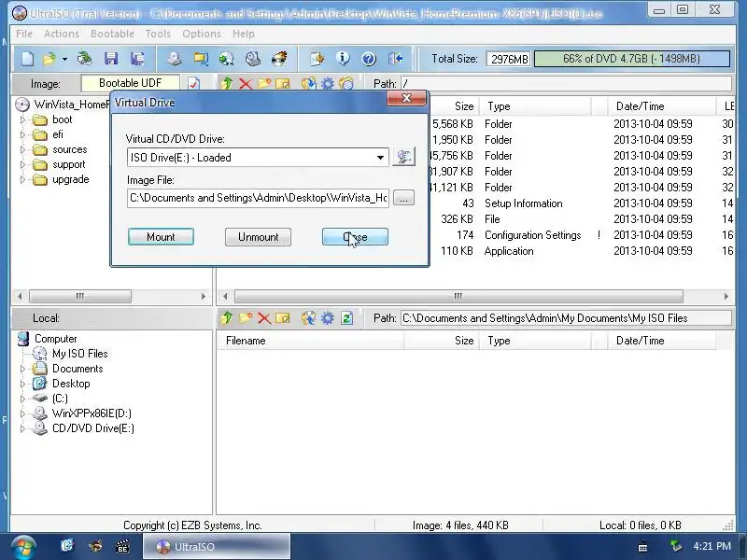Click the red X delete icon in image pane
The image size is (747, 560).
246,84
